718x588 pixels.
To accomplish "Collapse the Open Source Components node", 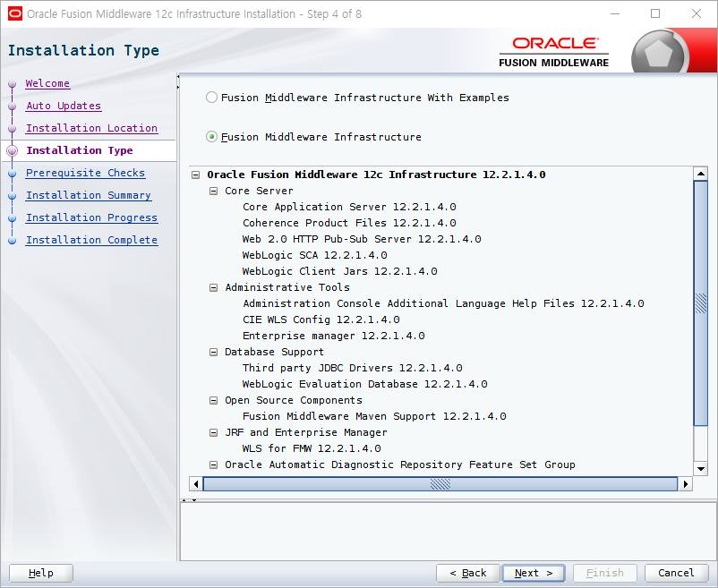I will pos(213,400).
